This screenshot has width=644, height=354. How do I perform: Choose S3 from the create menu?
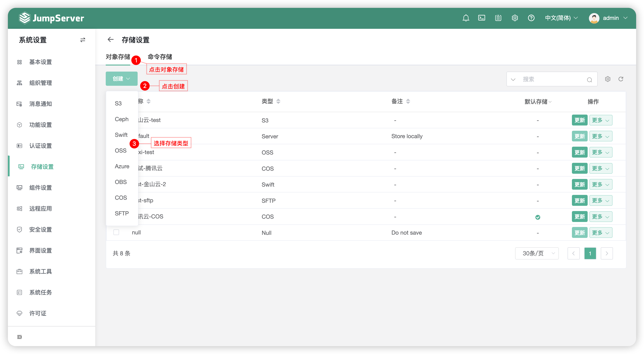(118, 103)
